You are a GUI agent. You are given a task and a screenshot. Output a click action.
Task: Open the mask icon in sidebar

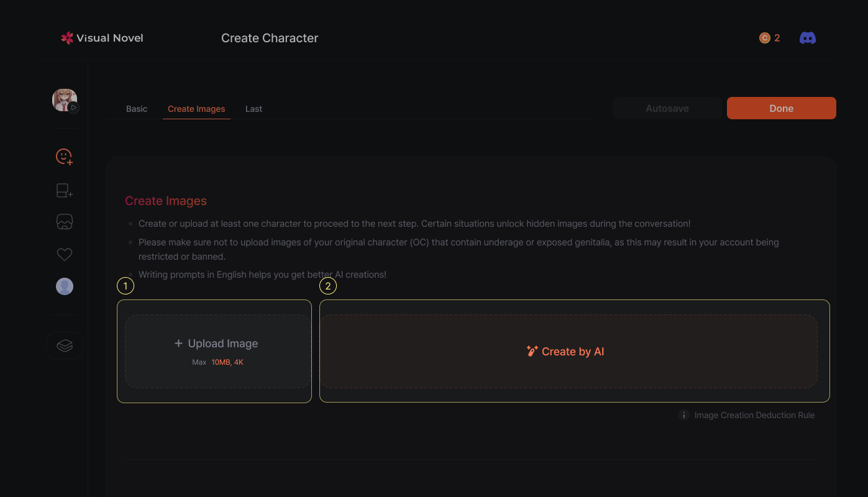coord(65,222)
